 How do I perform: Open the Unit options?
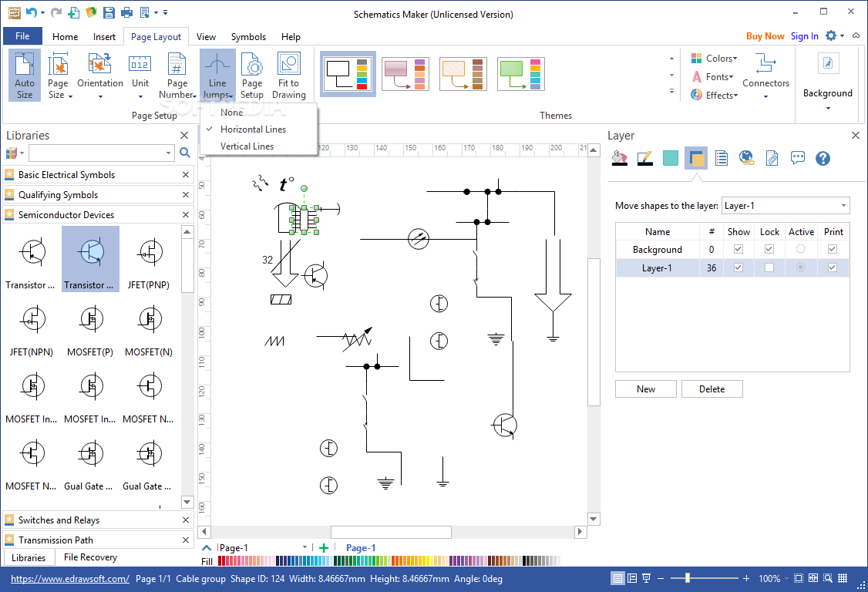click(140, 75)
